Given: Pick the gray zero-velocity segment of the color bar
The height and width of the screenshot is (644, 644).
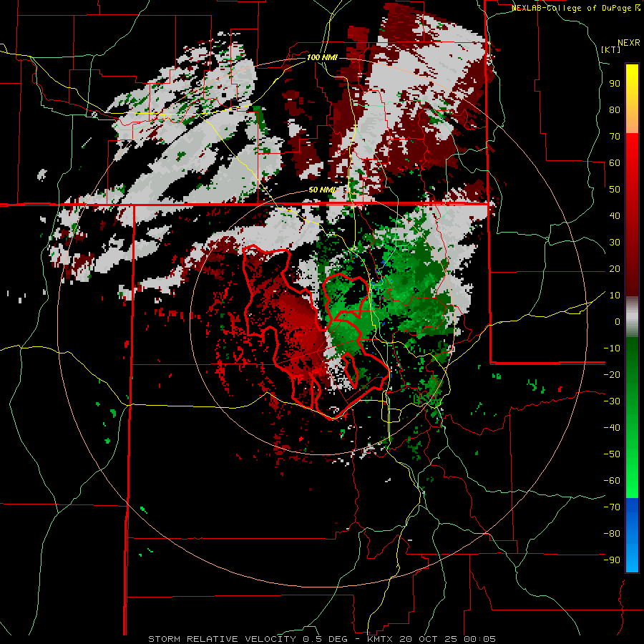Looking at the screenshot, I should pyautogui.click(x=632, y=317).
